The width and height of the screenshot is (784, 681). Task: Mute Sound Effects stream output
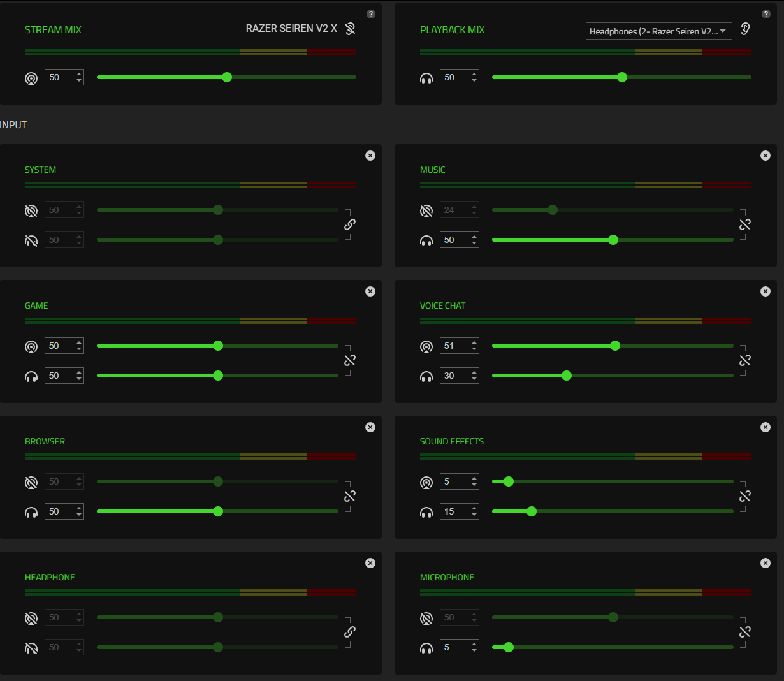click(426, 482)
